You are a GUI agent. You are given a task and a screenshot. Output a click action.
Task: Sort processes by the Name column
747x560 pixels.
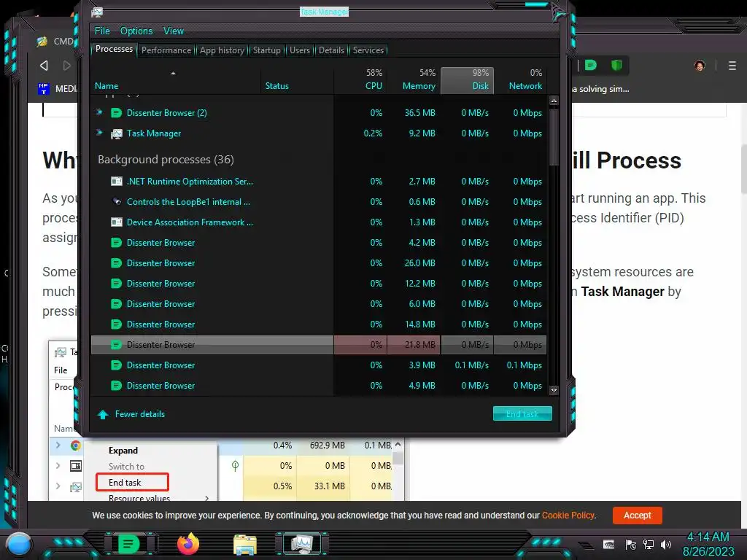click(x=175, y=81)
